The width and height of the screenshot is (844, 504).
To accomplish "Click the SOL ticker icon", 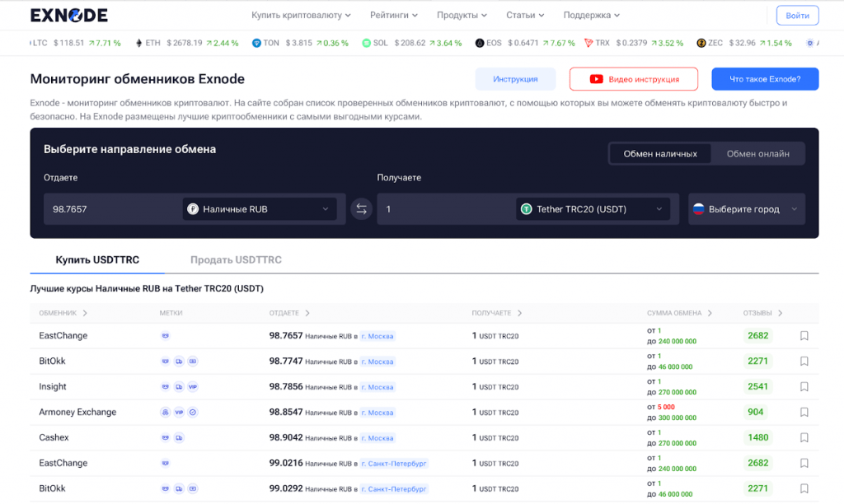I will point(366,43).
